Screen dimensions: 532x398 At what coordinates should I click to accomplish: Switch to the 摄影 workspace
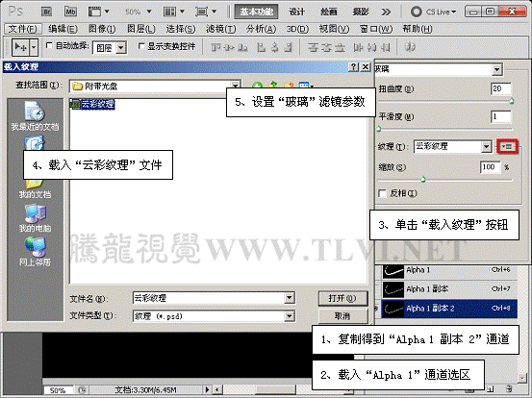click(x=361, y=12)
